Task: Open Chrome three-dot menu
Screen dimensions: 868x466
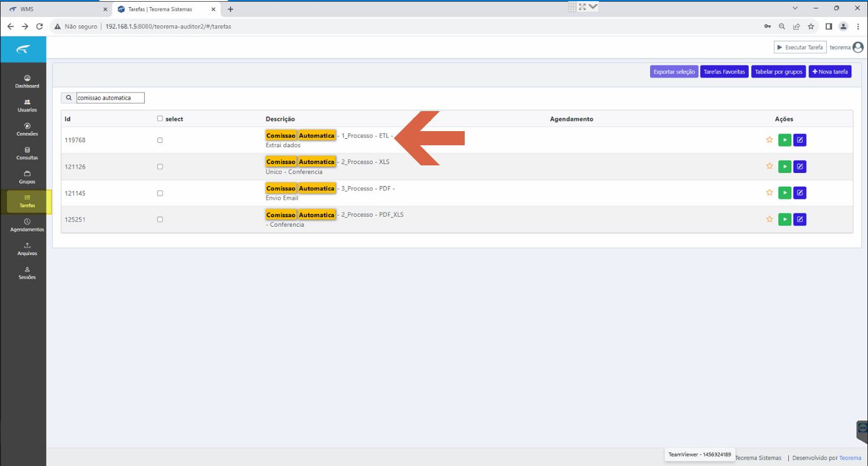Action: 858,27
